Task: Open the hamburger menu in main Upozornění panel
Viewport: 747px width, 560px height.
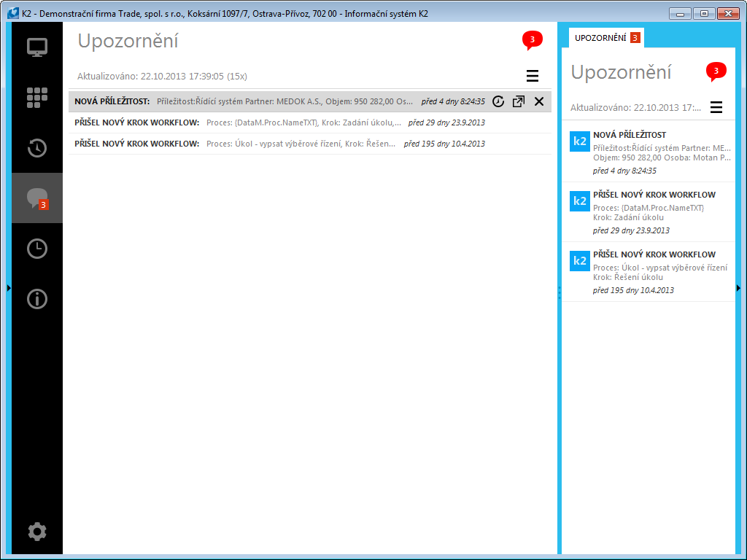Action: point(532,76)
